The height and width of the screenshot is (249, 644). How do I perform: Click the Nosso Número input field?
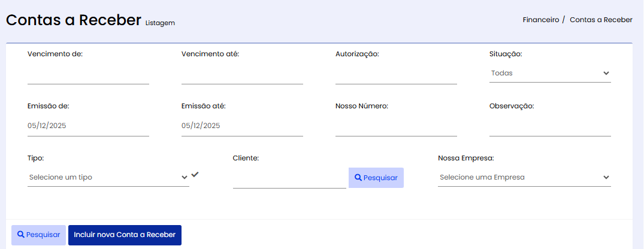[x=396, y=126]
